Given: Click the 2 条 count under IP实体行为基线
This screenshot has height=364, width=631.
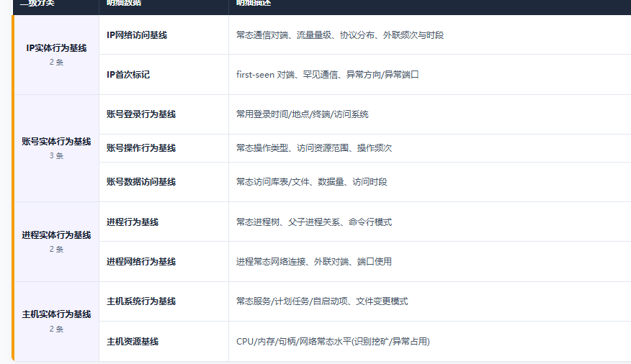Looking at the screenshot, I should (56, 63).
